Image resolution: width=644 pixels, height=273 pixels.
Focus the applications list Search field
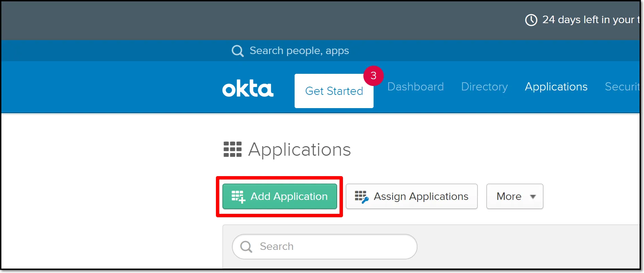point(324,246)
